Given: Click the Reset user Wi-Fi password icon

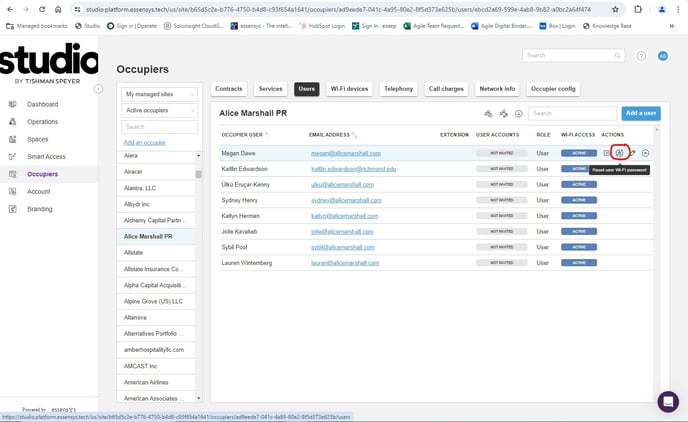Looking at the screenshot, I should (x=619, y=152).
